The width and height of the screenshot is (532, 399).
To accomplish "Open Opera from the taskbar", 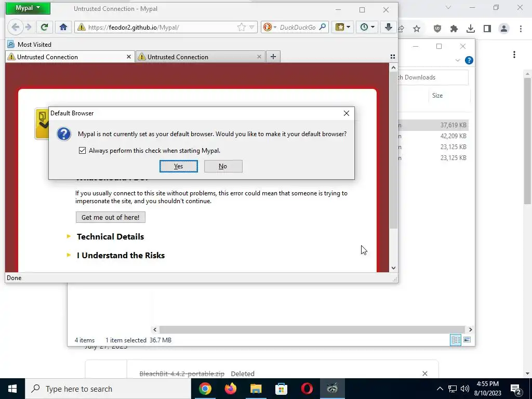I will [x=307, y=389].
